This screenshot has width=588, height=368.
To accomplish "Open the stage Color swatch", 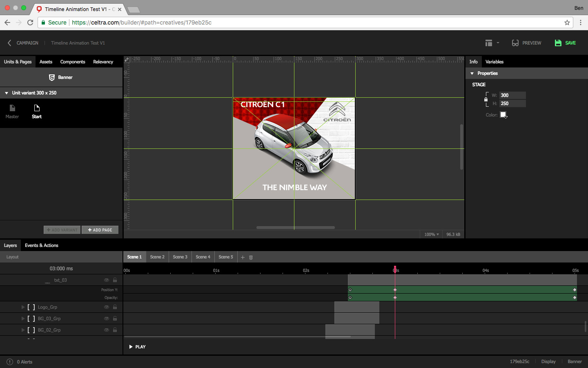I will pyautogui.click(x=503, y=115).
